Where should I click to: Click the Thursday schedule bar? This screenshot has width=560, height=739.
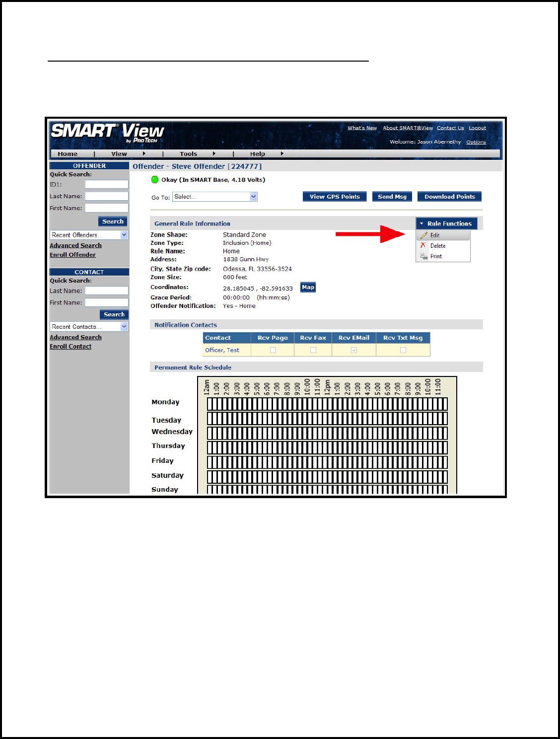click(327, 447)
